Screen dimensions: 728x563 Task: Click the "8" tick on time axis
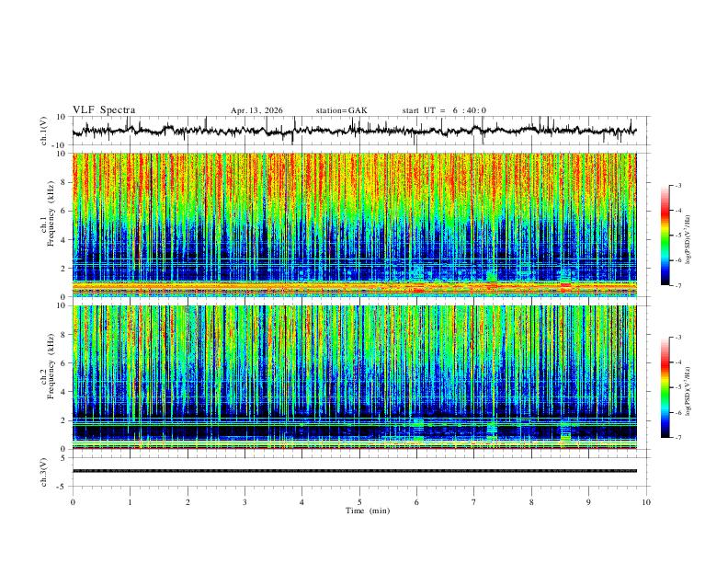click(531, 502)
